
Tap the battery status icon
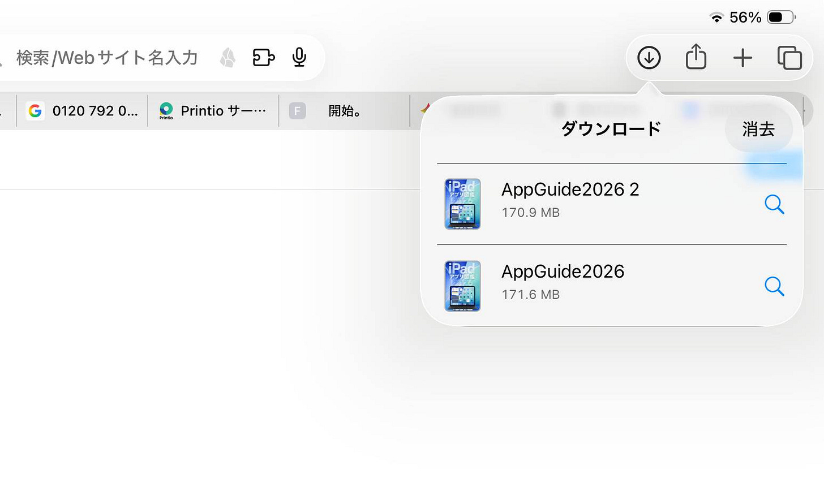(x=782, y=18)
